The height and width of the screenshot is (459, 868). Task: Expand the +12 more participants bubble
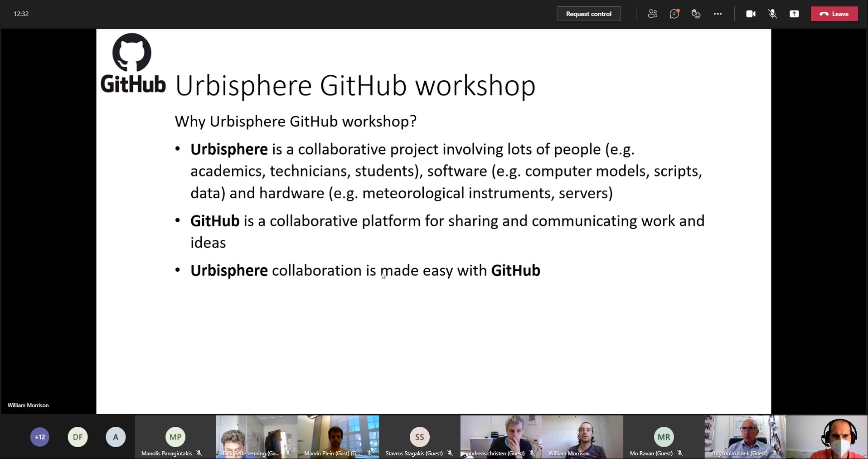point(40,437)
